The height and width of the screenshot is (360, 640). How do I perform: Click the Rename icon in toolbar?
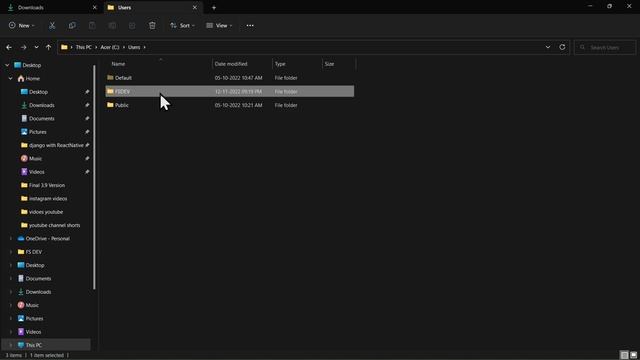click(112, 25)
